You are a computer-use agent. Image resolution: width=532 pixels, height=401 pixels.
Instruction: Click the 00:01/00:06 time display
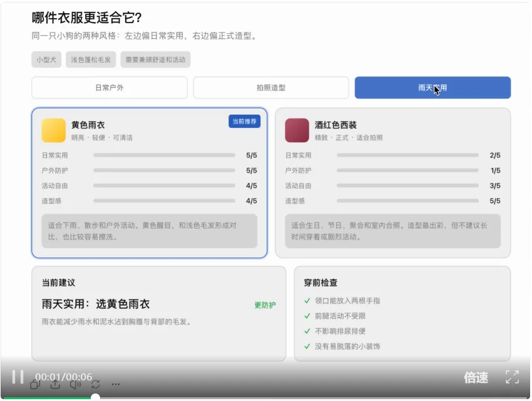[x=64, y=377]
